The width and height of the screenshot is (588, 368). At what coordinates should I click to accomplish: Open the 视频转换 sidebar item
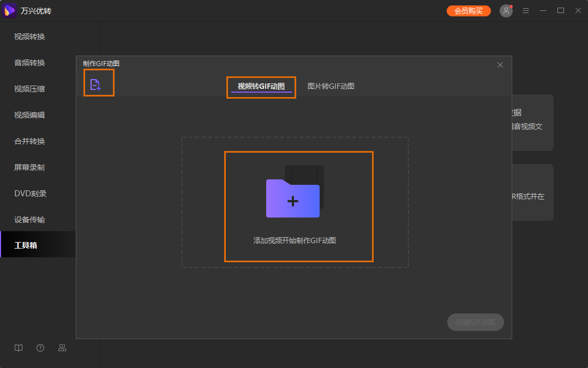(x=31, y=37)
